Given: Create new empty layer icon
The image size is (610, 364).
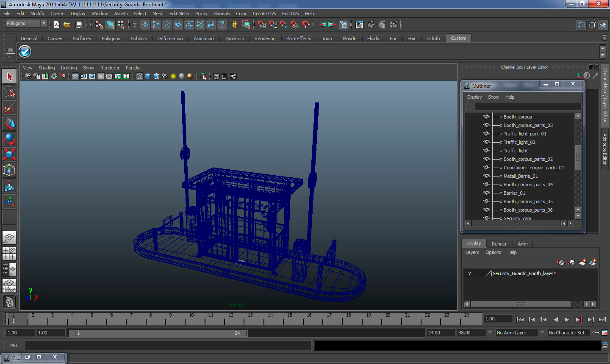Looking at the screenshot, I should 582,262.
